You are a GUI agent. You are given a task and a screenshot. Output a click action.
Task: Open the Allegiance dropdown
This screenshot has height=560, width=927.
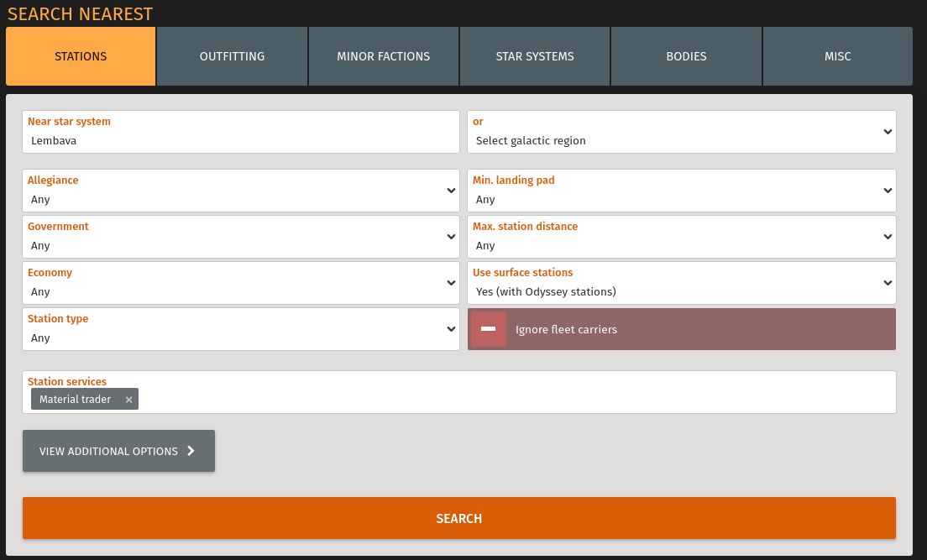(241, 191)
